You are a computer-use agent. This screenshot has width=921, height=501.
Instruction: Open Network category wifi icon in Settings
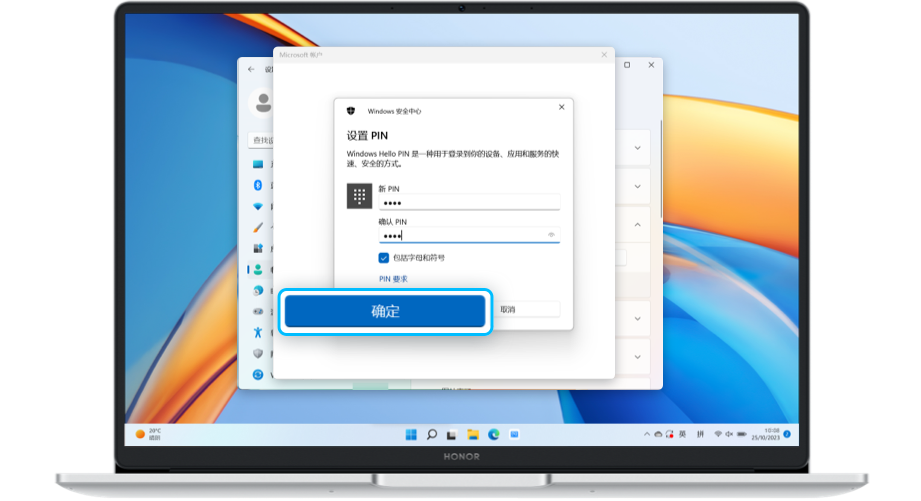[258, 207]
